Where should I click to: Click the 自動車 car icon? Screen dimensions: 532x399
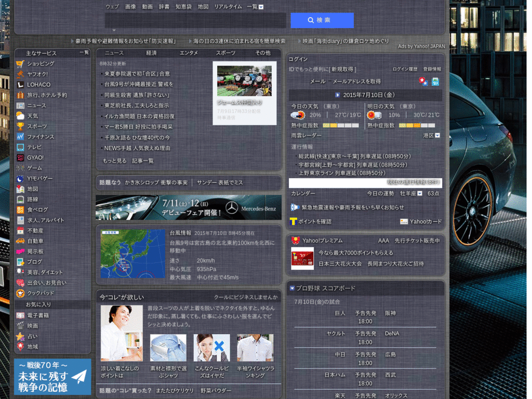tap(20, 241)
